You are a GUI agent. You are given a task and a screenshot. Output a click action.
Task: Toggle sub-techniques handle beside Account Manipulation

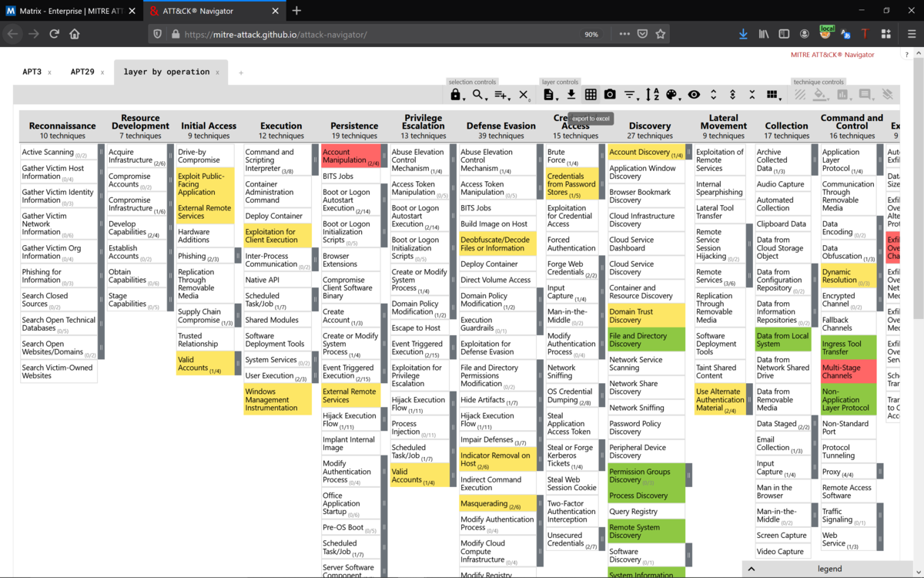pyautogui.click(x=384, y=156)
